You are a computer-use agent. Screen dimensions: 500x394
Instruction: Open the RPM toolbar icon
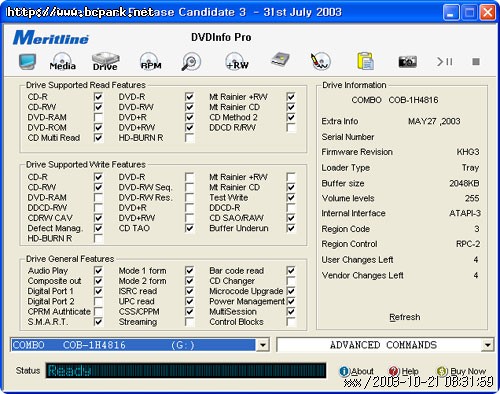[150, 61]
